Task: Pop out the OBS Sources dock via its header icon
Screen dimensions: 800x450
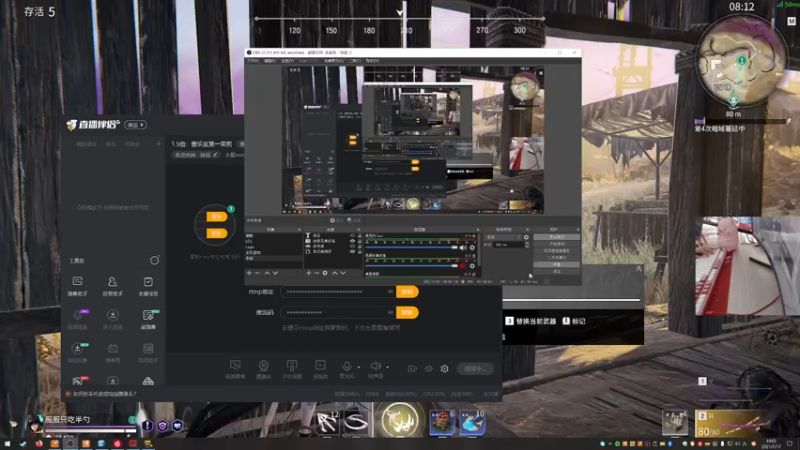Action: pyautogui.click(x=359, y=230)
